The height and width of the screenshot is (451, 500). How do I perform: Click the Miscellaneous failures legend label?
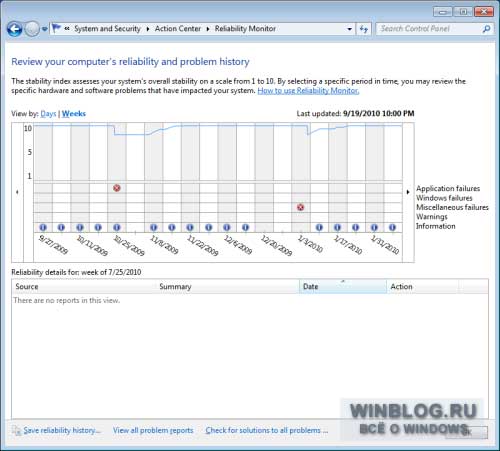[452, 207]
